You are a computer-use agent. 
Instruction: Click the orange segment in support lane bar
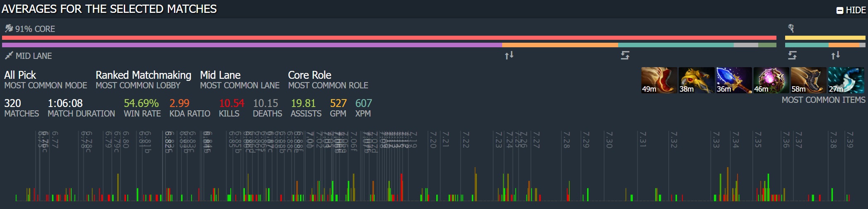[x=844, y=45]
